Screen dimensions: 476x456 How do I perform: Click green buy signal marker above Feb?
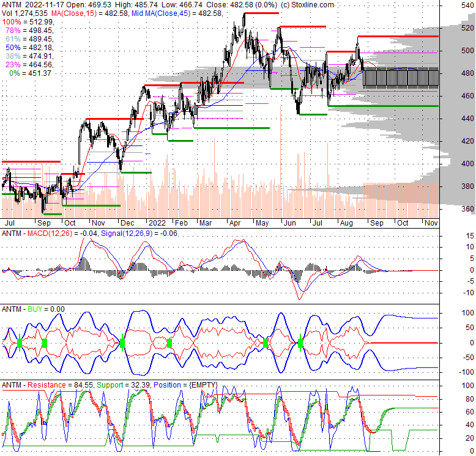tap(169, 343)
